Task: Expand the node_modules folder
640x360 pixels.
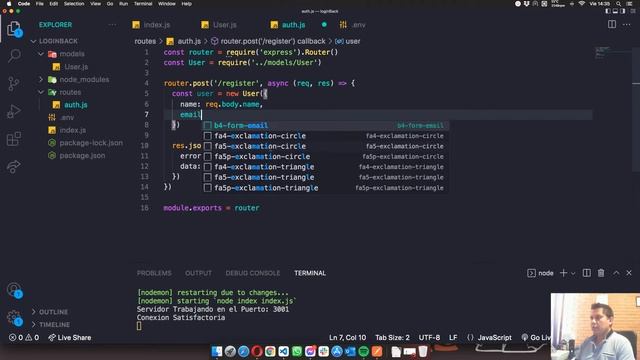Action: (41, 79)
